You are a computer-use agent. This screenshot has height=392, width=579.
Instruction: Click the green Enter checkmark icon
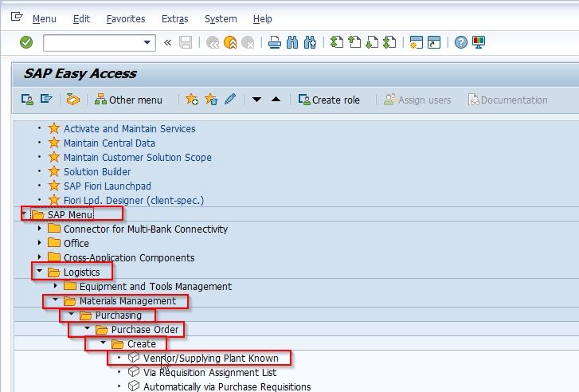(26, 42)
